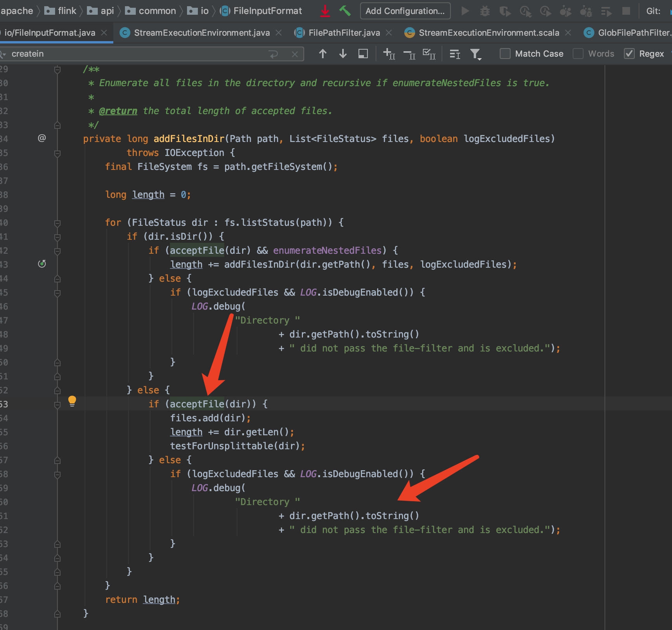Go to next search occurrence arrow

tap(343, 54)
